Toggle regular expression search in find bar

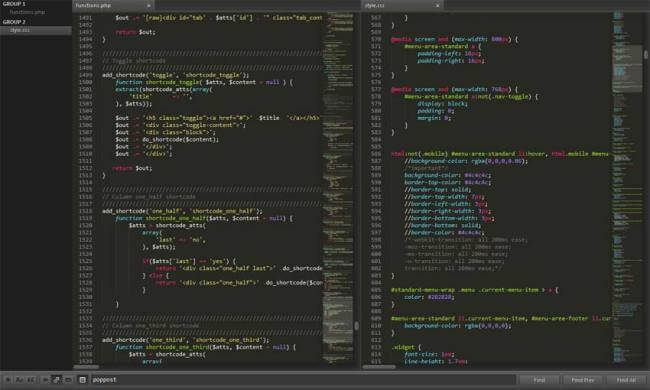8,380
